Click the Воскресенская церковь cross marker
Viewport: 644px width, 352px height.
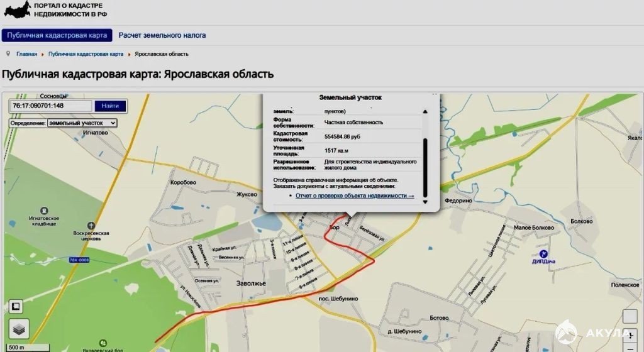[91, 226]
